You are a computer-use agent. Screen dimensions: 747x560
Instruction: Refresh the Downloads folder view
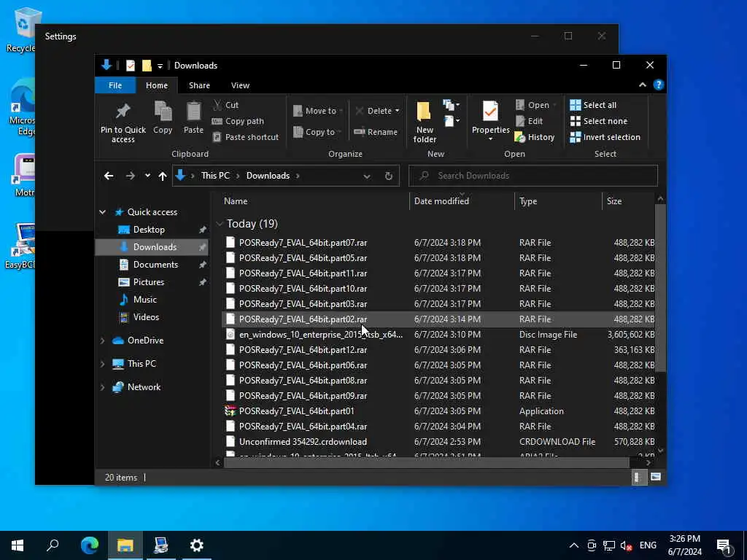(x=389, y=176)
